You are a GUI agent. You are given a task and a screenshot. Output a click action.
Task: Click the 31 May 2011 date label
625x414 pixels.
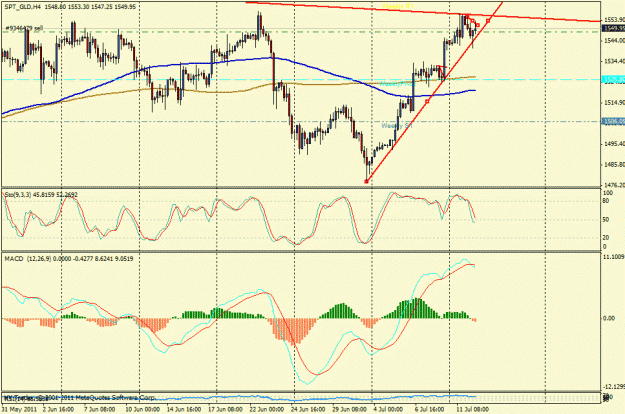[x=19, y=409]
